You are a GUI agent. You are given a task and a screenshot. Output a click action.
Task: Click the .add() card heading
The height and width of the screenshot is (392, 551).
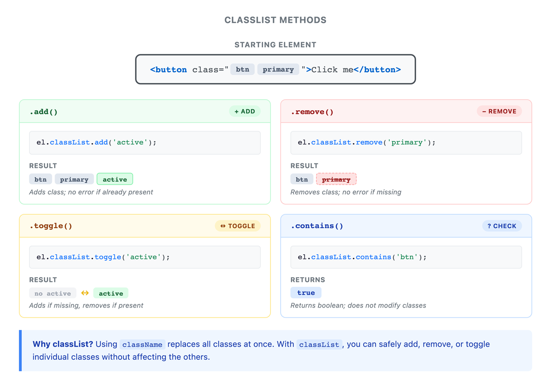pos(44,112)
